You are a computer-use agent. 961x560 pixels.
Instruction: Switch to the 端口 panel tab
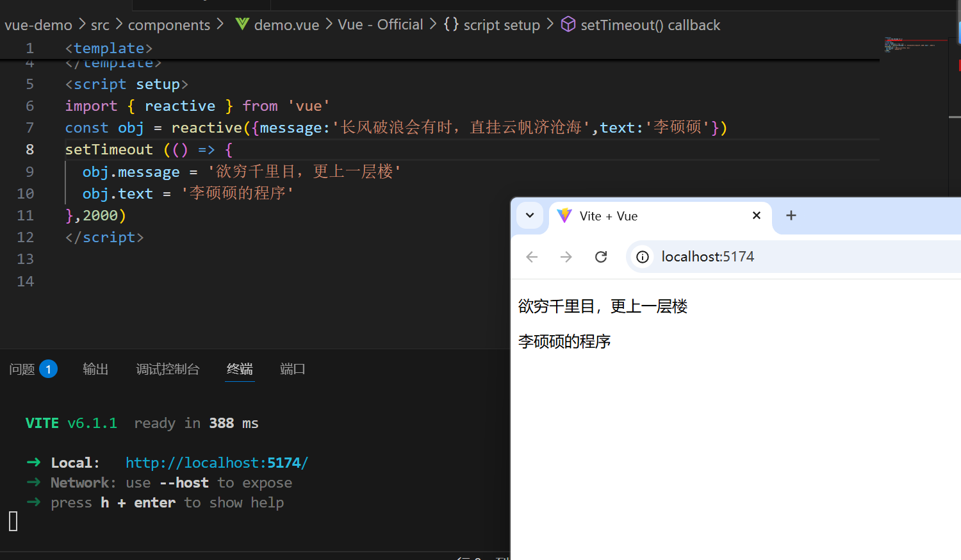[293, 369]
